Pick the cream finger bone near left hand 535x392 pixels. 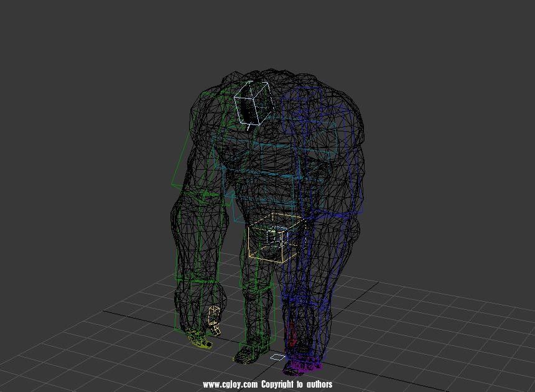(x=215, y=318)
